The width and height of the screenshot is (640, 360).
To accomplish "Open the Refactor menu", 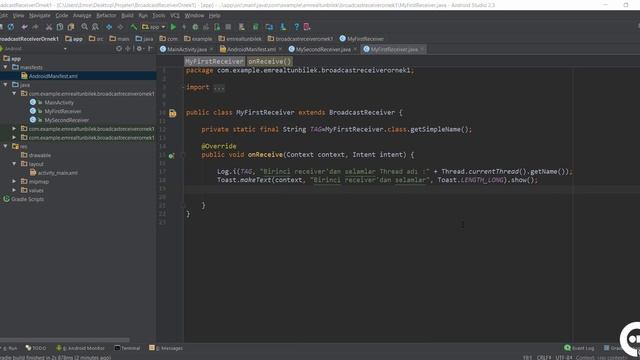I will 106,16.
